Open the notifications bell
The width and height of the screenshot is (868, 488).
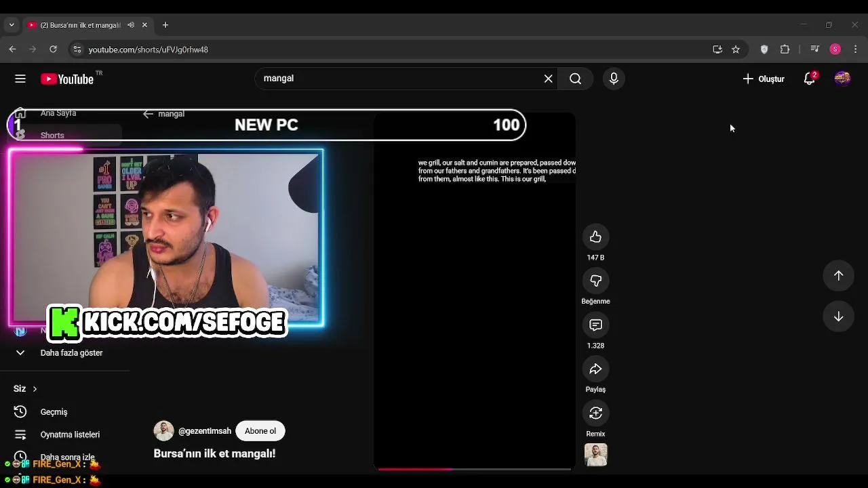click(809, 79)
